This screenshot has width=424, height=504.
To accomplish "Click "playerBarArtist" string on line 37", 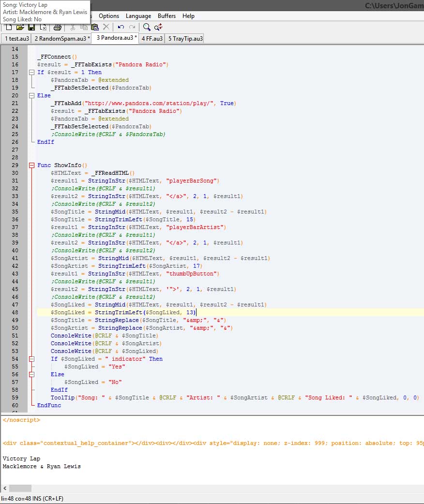I will (x=195, y=227).
